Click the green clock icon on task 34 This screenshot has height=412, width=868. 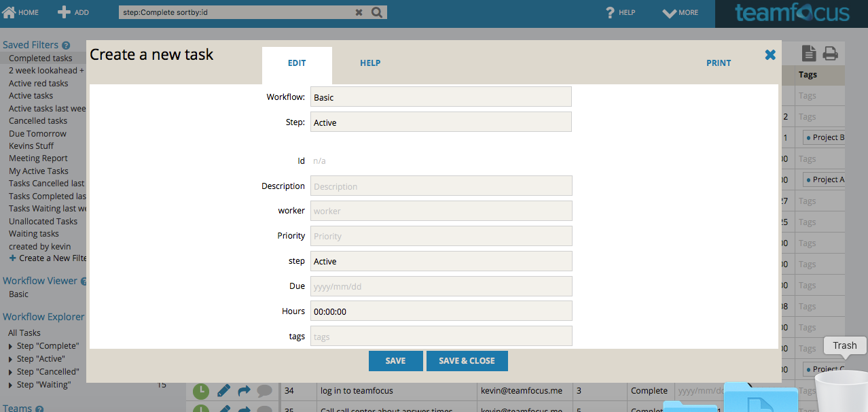click(x=200, y=390)
